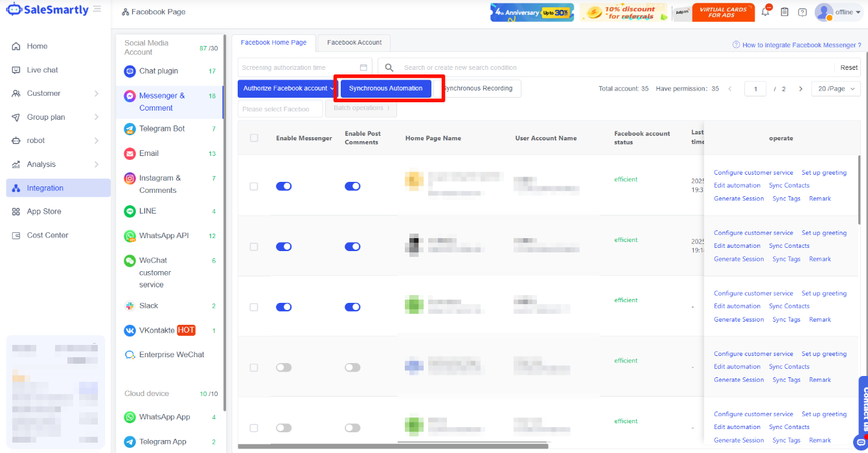868x453 pixels.
Task: Click the search magnifier icon
Action: coord(389,67)
